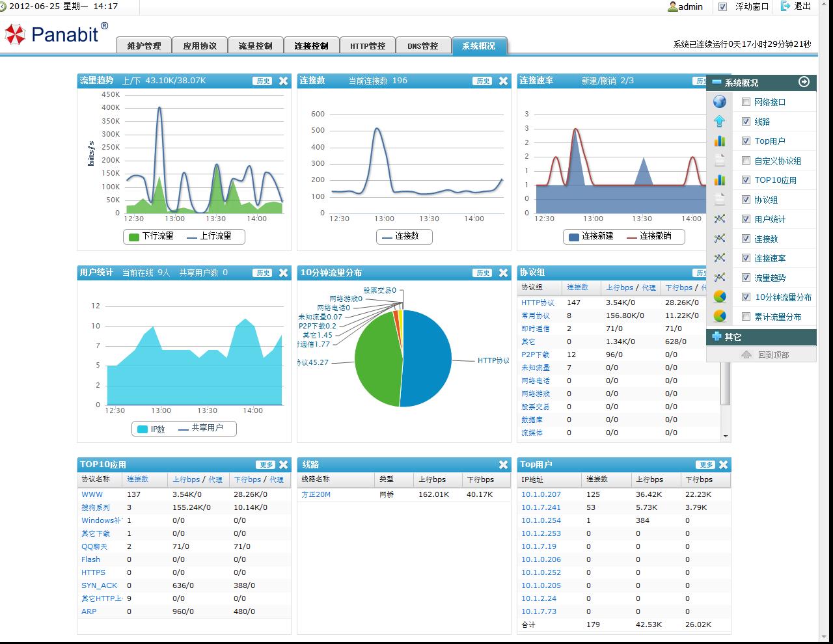Click the clock icon beside the date

pyautogui.click(x=4, y=6)
